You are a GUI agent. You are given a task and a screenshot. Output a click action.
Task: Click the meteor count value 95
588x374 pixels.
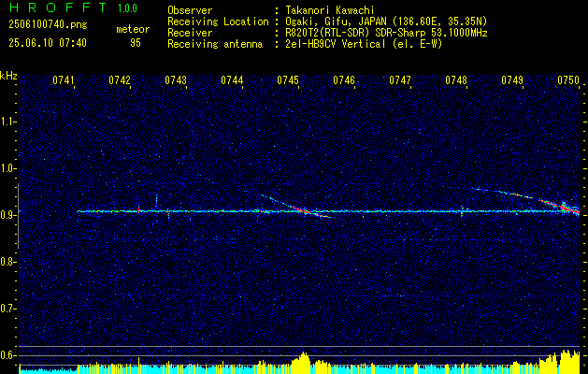point(136,43)
